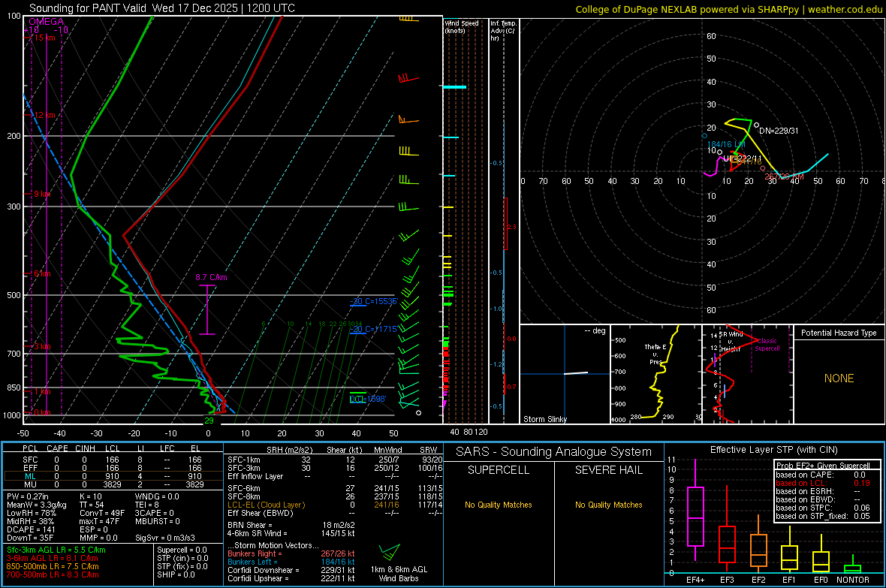Screen dimensions: 886x588
Task: Click the Prob EF2+ Given Supercell header
Action: point(823,466)
